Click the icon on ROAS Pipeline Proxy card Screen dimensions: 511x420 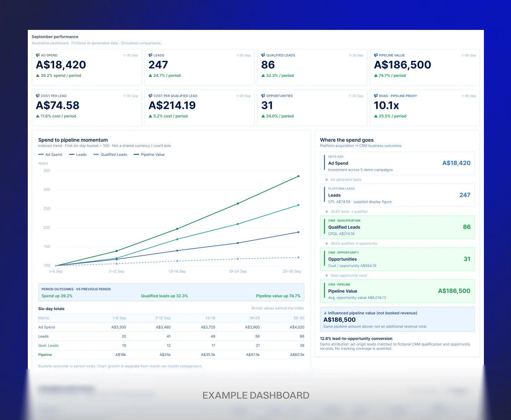pos(376,96)
